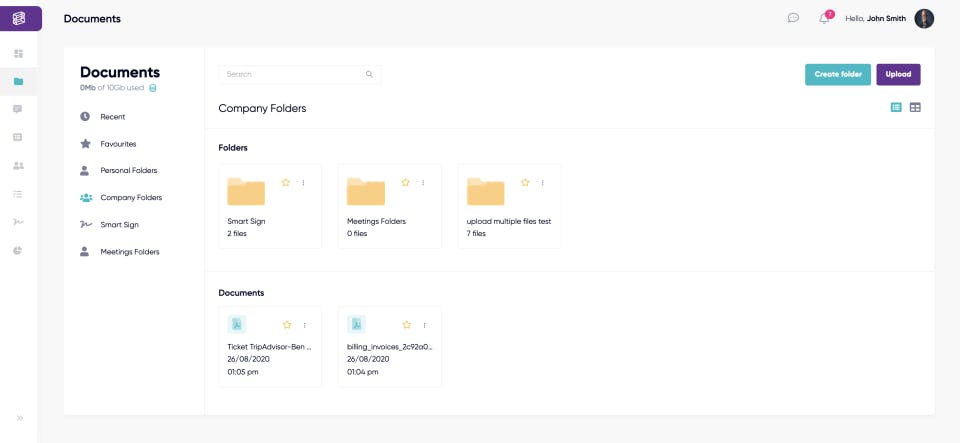Click the Upload button
Image resolution: width=960 pixels, height=443 pixels.
898,74
